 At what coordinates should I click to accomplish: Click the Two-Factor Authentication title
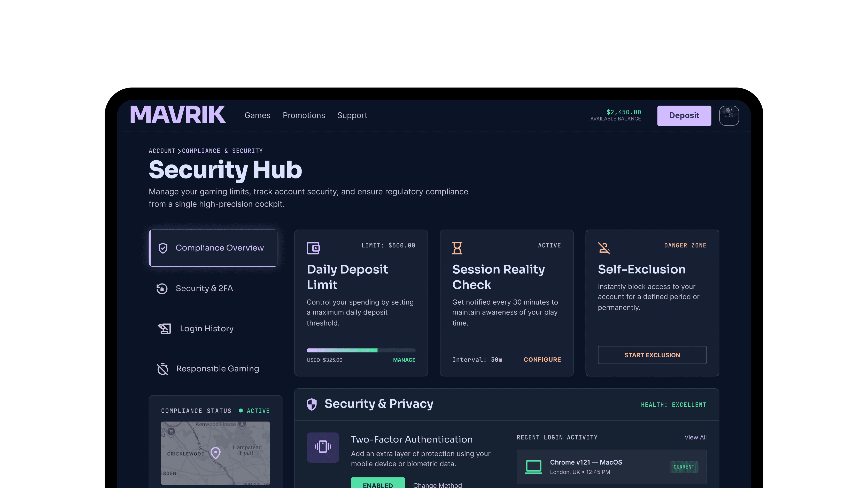[x=412, y=439]
